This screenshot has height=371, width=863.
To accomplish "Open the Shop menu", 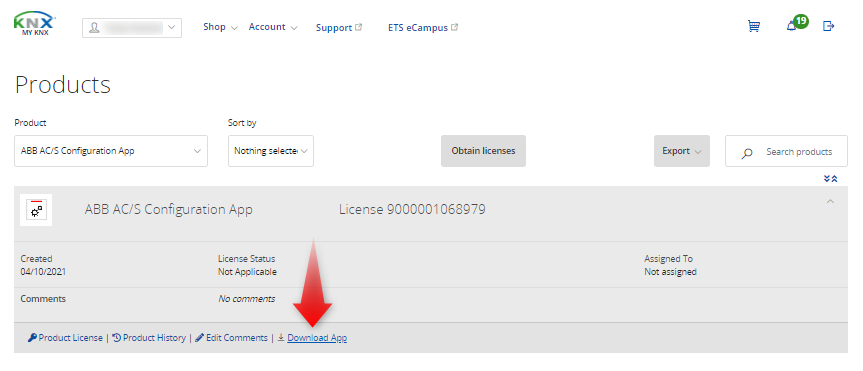I will point(220,27).
